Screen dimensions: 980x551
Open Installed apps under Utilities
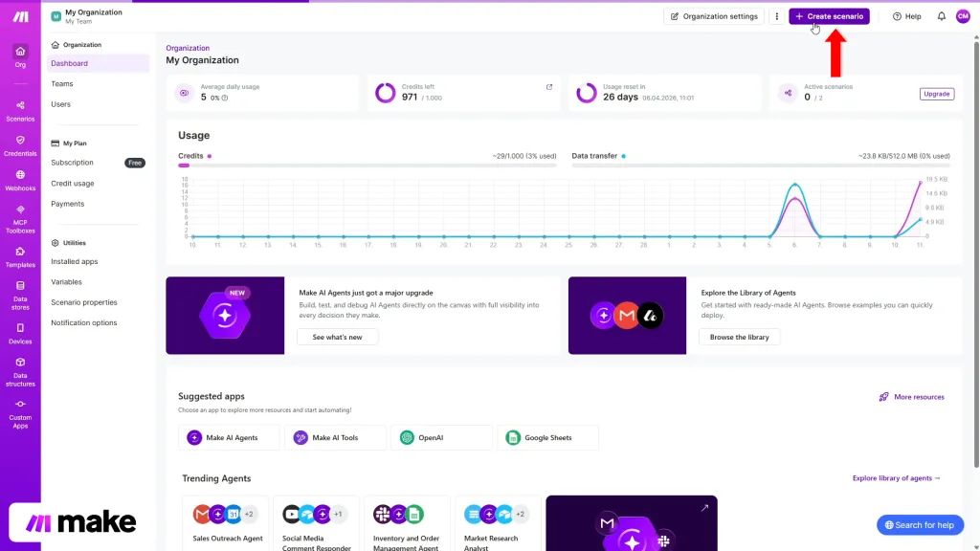[x=75, y=261]
